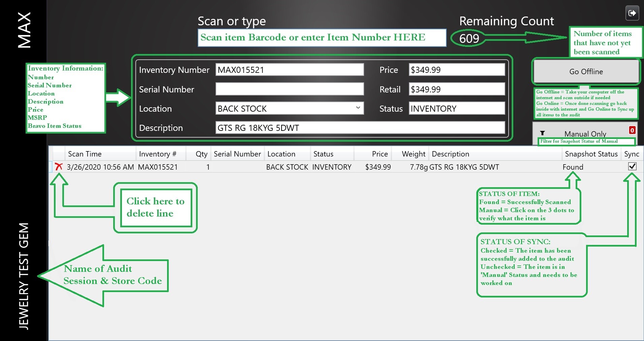Delete the scanned line with red X

pyautogui.click(x=59, y=167)
